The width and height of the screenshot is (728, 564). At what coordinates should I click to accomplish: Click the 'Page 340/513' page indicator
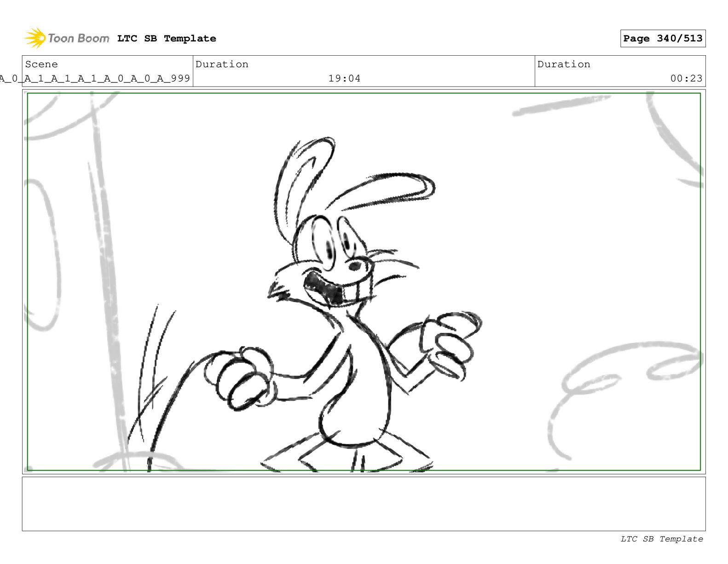pyautogui.click(x=663, y=39)
